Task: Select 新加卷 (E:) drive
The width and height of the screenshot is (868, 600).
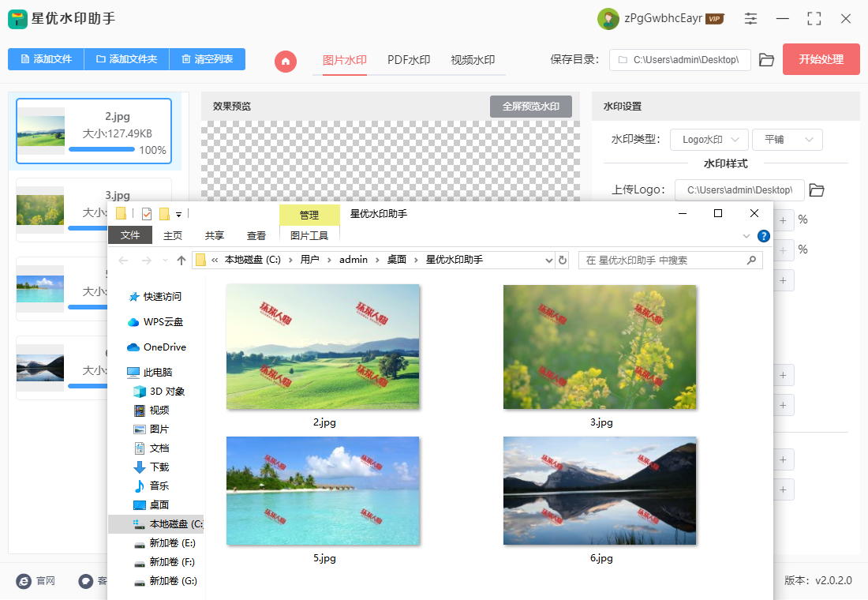Action: [x=165, y=543]
